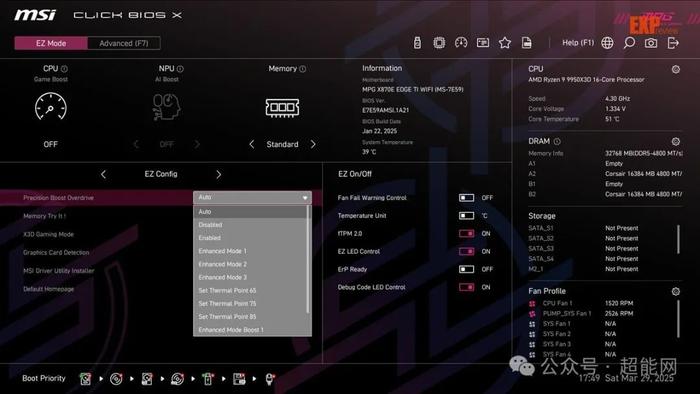Click the memory module icon

(282, 108)
